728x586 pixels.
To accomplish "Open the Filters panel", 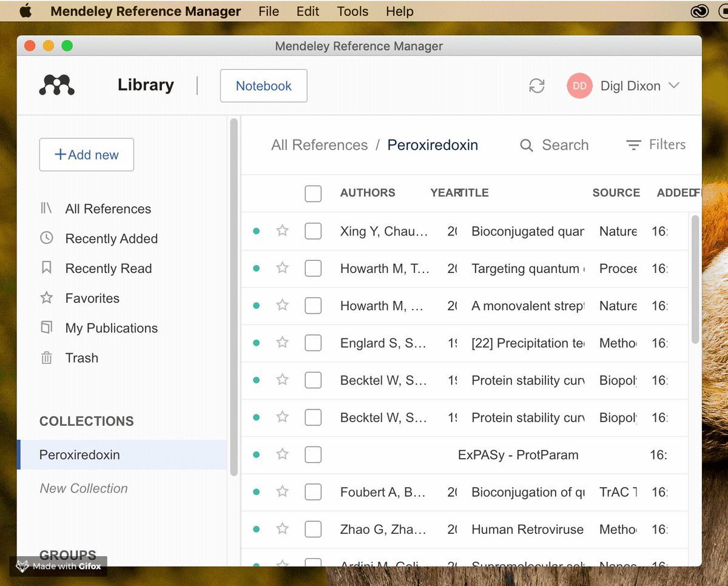I will click(x=656, y=144).
